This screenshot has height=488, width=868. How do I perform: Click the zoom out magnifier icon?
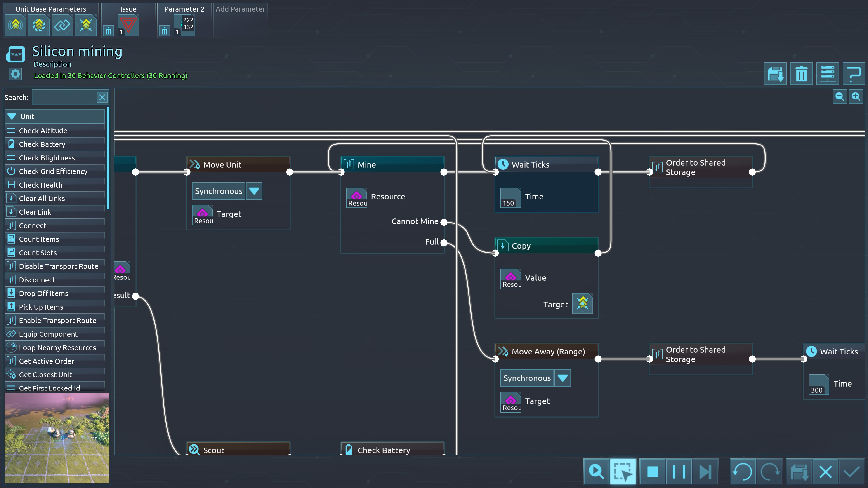tap(839, 97)
